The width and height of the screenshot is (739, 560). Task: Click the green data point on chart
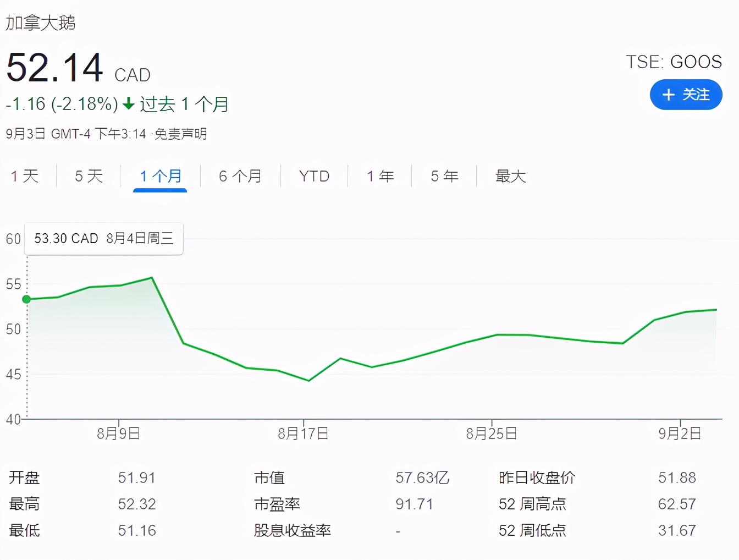click(26, 299)
